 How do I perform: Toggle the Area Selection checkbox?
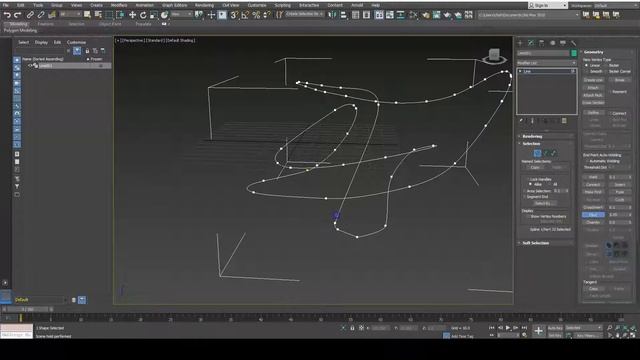click(x=524, y=191)
